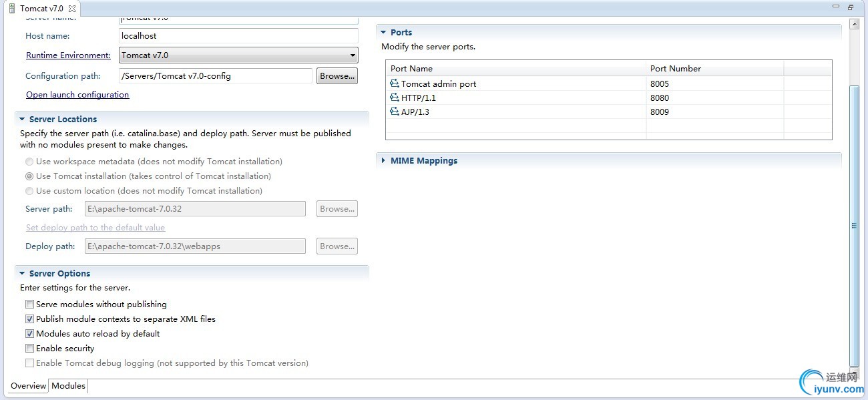Click the Host name input field
The height and width of the screenshot is (400, 868).
pyautogui.click(x=239, y=36)
